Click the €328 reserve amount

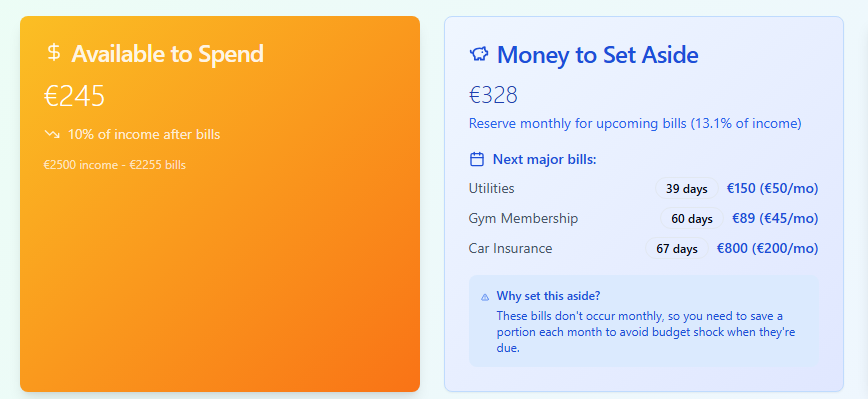click(x=493, y=95)
